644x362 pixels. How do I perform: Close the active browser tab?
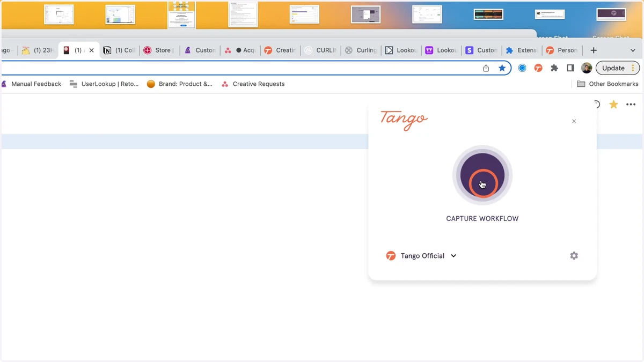(91, 50)
